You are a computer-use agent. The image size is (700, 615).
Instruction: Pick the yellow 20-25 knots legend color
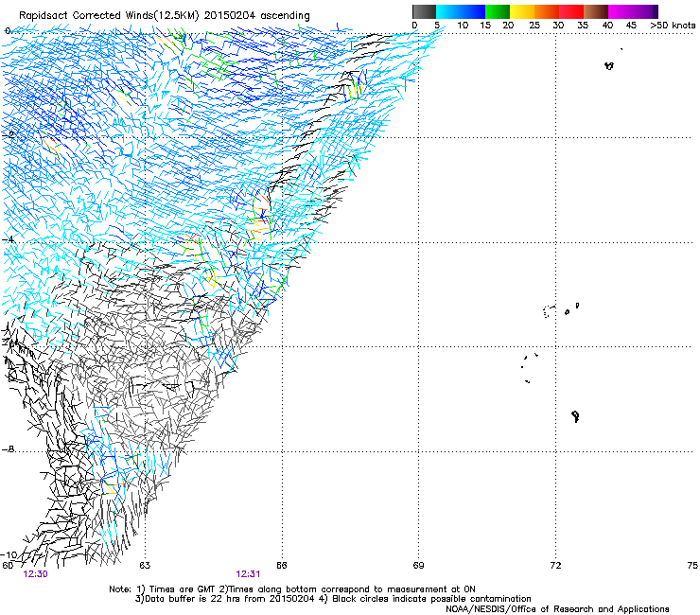pos(522,11)
